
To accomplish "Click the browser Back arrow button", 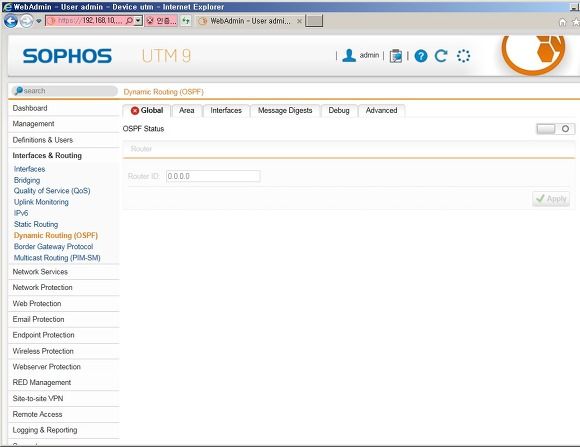I will [x=11, y=21].
